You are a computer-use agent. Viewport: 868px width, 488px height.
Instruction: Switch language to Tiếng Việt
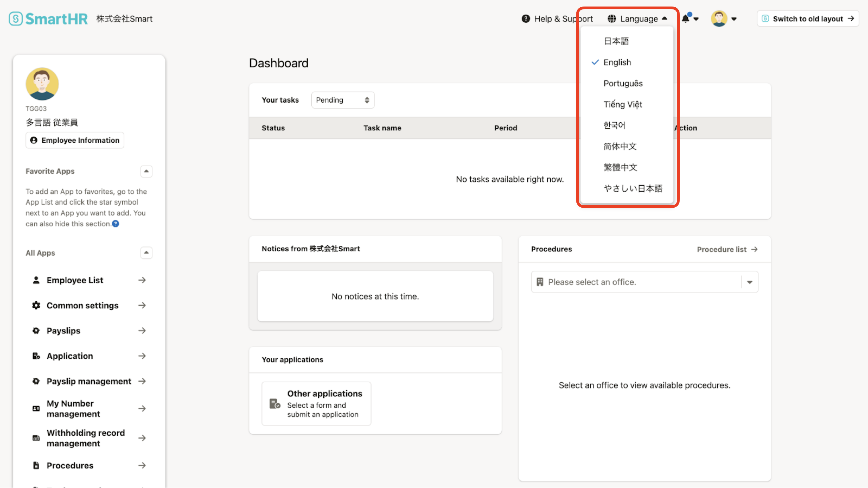coord(622,104)
